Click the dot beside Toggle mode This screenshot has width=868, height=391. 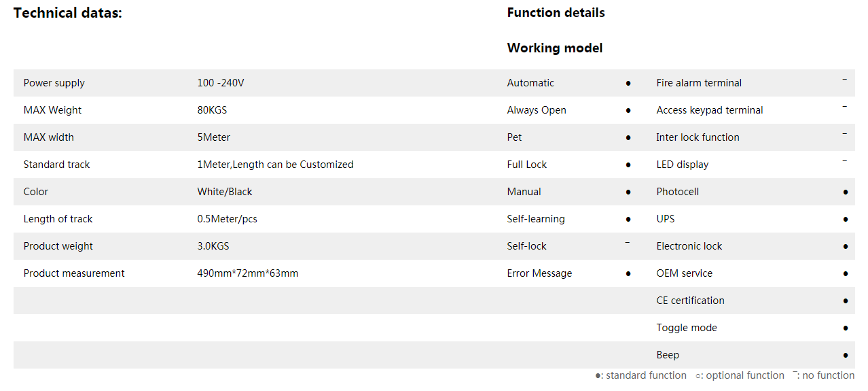(845, 328)
